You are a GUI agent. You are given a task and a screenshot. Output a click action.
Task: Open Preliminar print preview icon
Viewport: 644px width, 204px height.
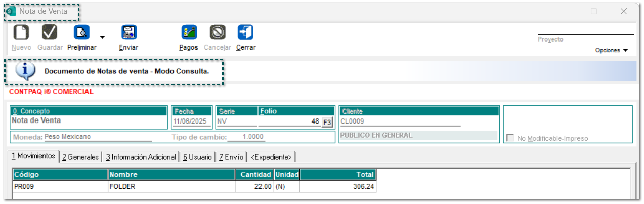click(81, 32)
